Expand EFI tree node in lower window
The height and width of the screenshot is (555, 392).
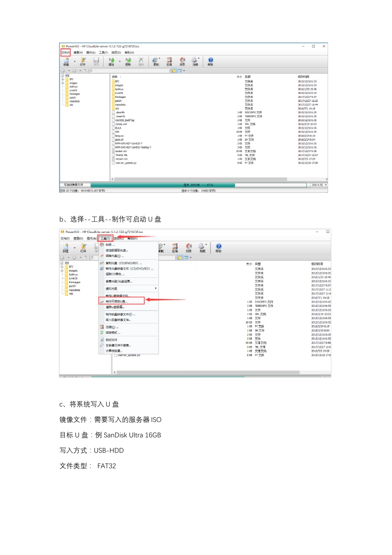[x=63, y=267]
